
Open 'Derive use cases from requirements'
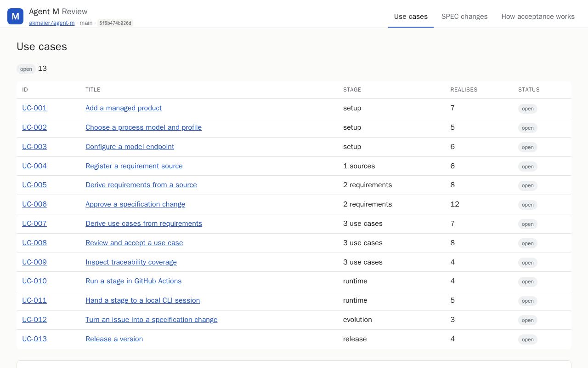click(x=144, y=224)
